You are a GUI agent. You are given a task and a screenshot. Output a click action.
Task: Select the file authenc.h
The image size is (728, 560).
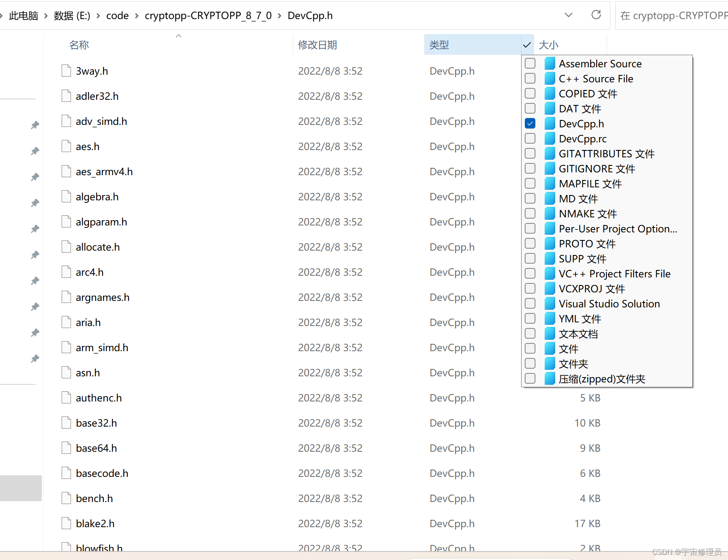99,398
